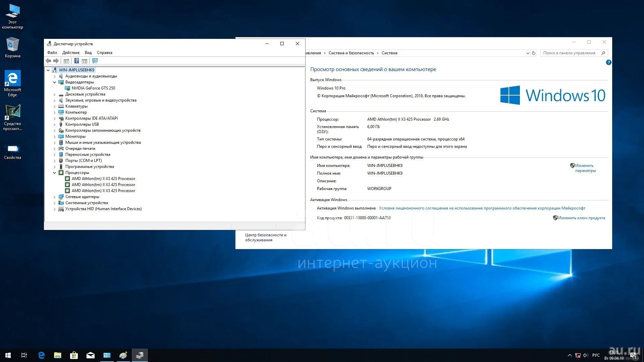The image size is (644, 362).
Task: Switch to Control Panel System window taskbar button
Action: coord(107,355)
